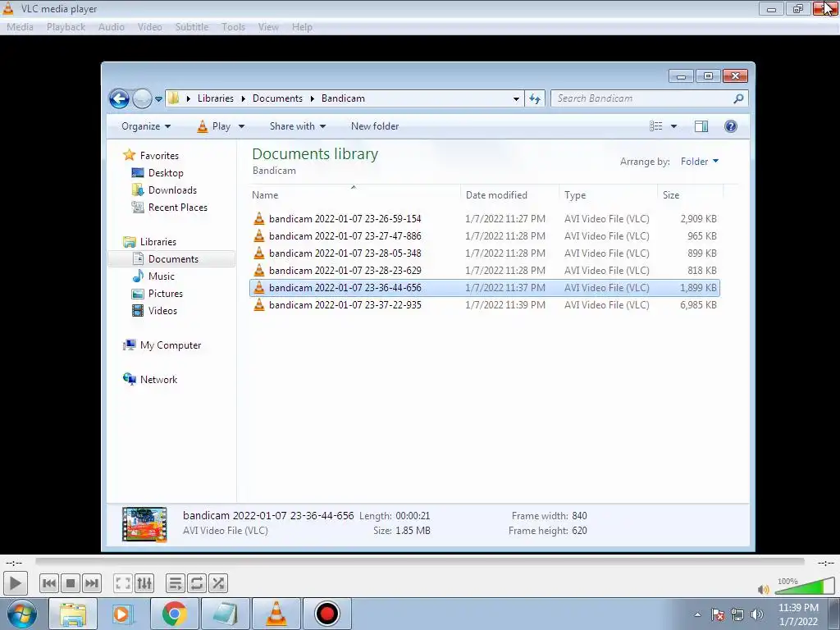Click the Bandicam record icon on taskbar
The image size is (840, 630).
click(326, 614)
